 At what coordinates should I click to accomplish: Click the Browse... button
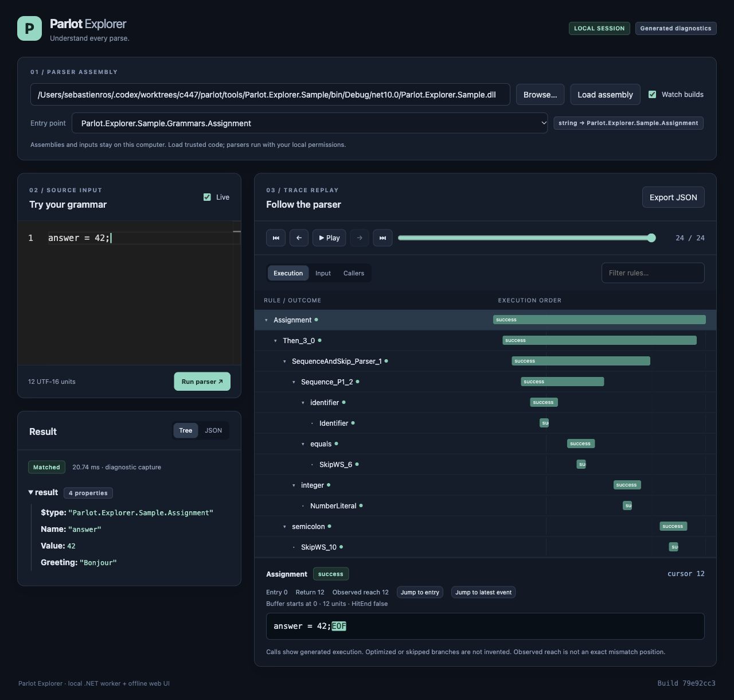[x=540, y=95]
